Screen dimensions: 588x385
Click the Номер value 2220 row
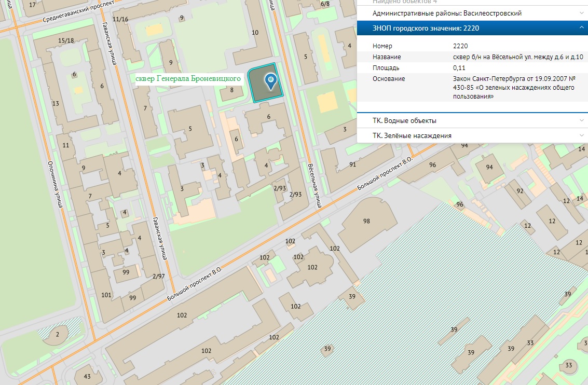[460, 46]
